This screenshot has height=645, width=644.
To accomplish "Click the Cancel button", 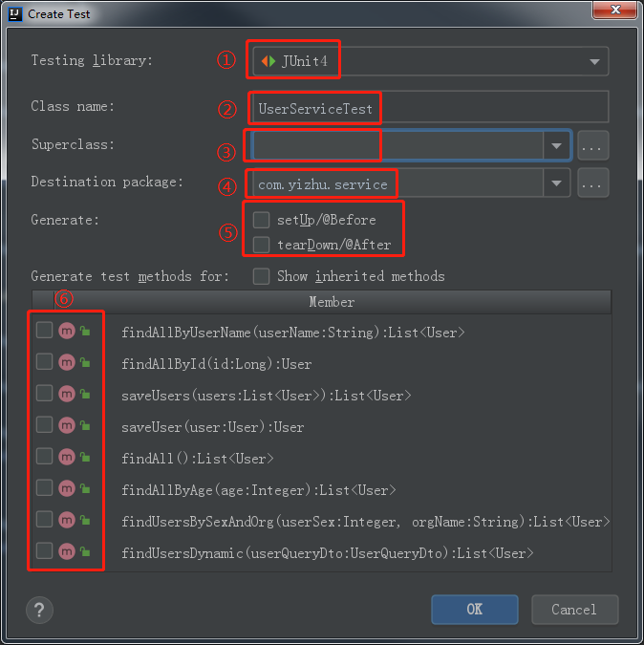I will tap(573, 609).
